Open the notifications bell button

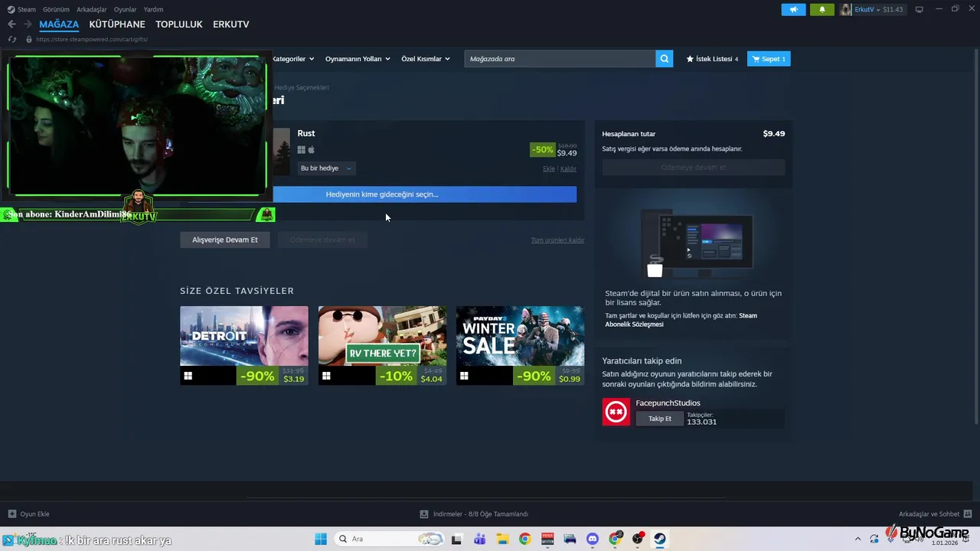pyautogui.click(x=822, y=9)
